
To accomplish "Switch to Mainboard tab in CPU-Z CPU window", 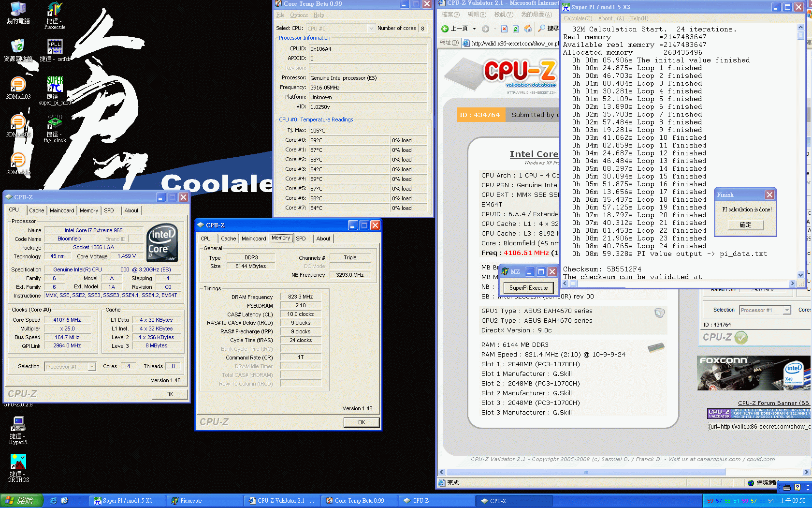I will (x=62, y=210).
